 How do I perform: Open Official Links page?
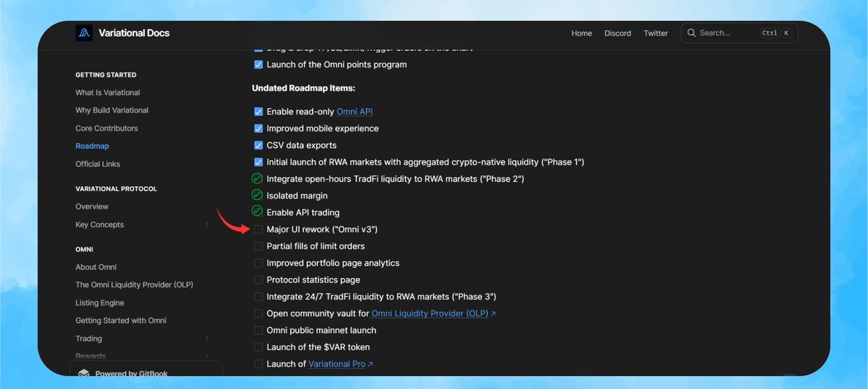[x=98, y=164]
